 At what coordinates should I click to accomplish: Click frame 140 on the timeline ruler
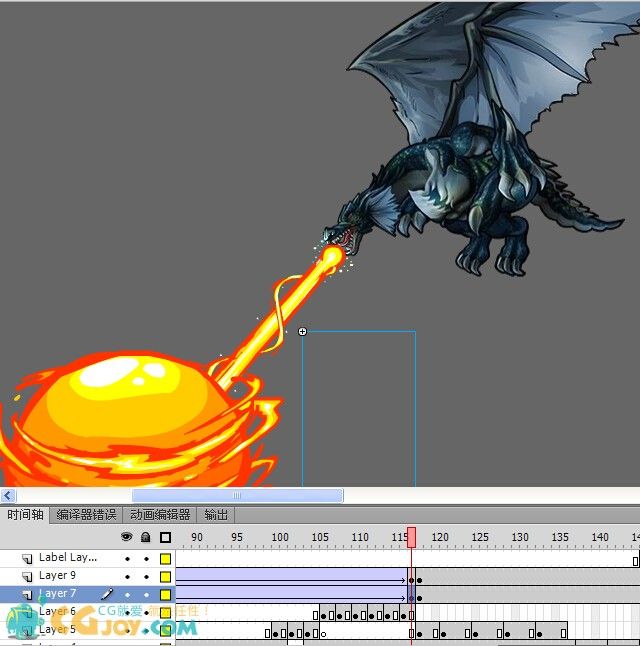point(600,537)
